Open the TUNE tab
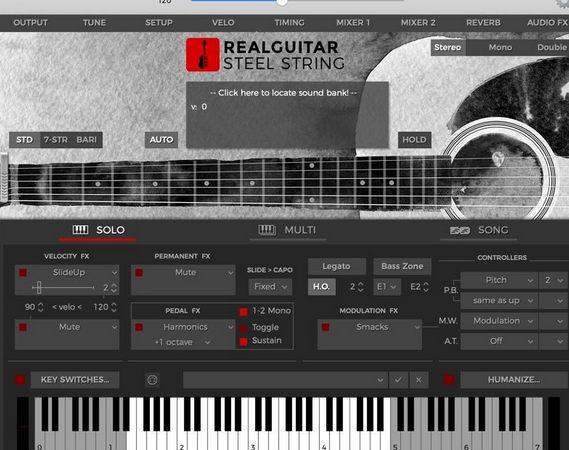The image size is (569, 450). click(94, 22)
